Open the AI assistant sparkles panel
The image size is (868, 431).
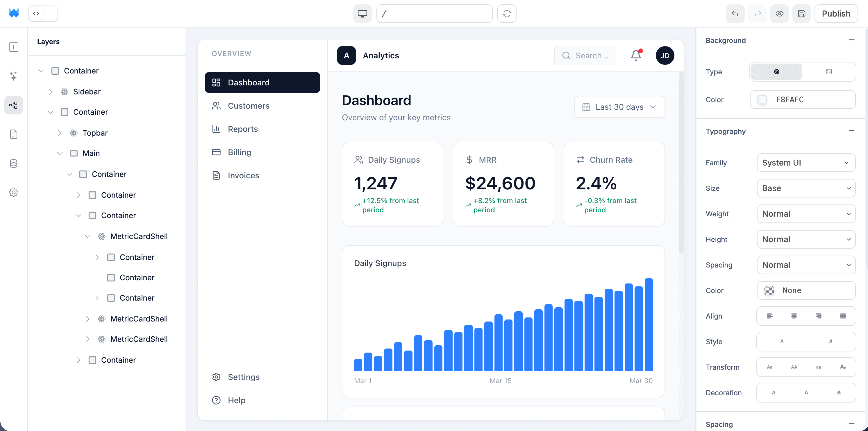[x=13, y=76]
